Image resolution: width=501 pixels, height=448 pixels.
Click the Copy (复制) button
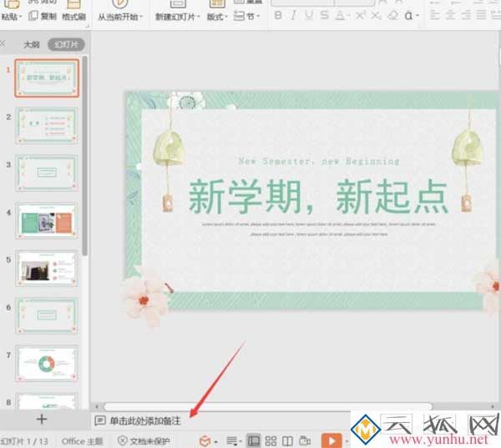[43, 16]
